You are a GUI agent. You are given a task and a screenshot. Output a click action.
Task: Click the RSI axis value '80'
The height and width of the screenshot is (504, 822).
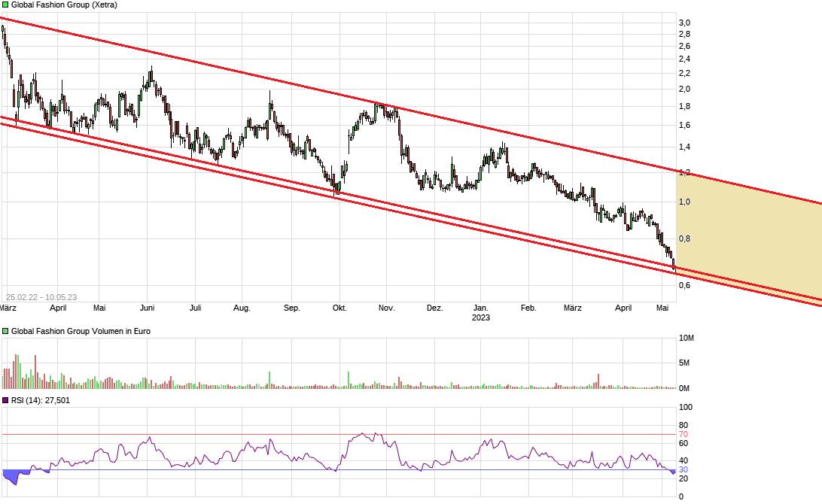click(683, 426)
